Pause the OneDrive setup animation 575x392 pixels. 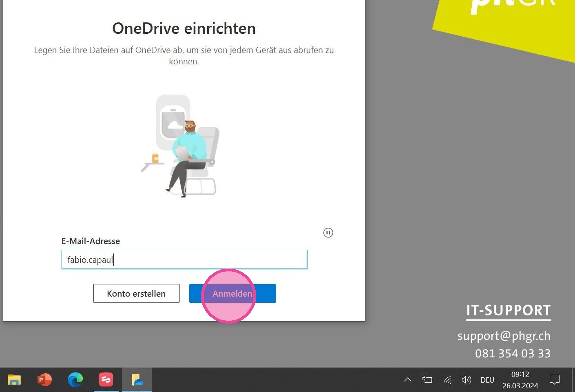coord(328,233)
